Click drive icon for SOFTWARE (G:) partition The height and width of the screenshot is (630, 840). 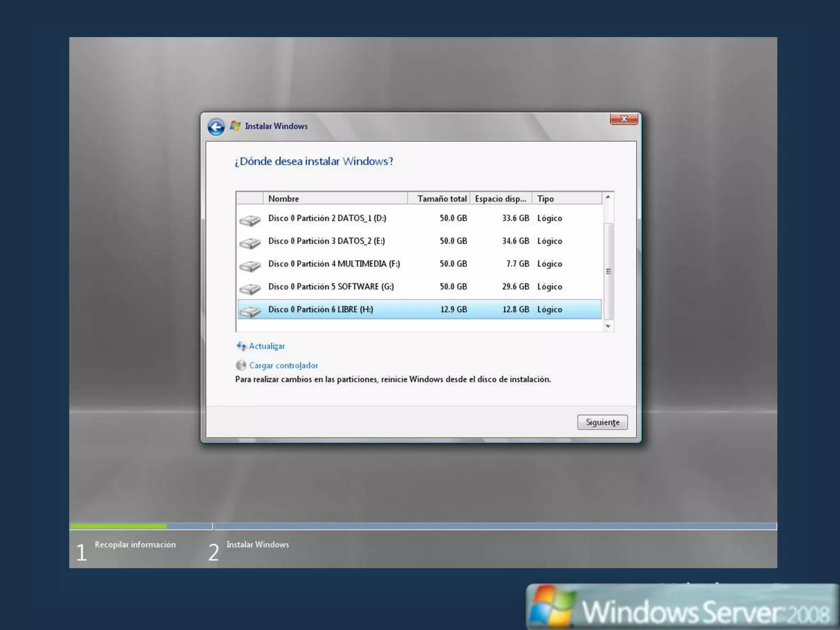(250, 289)
